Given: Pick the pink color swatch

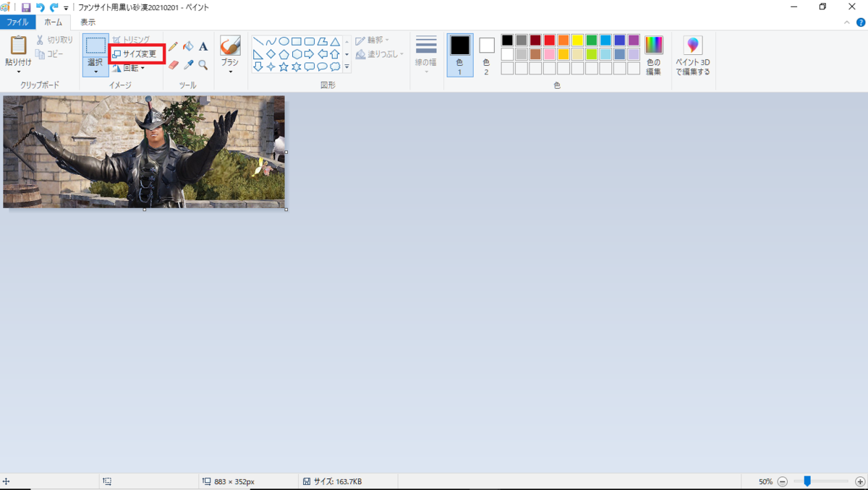Looking at the screenshot, I should 550,54.
